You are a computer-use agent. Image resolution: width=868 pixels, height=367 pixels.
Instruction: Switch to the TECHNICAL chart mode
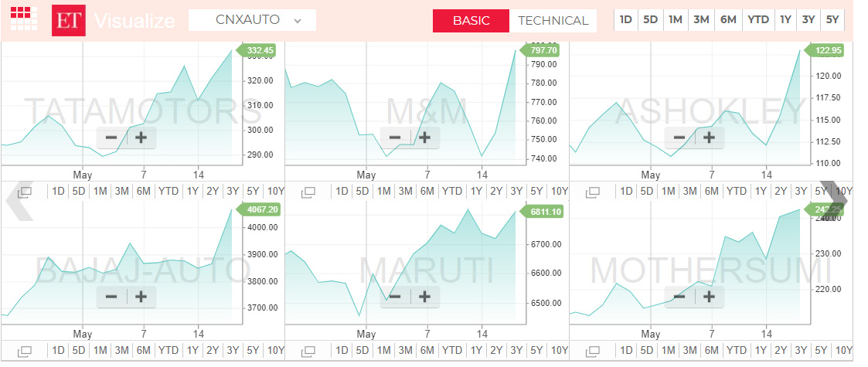click(x=553, y=21)
